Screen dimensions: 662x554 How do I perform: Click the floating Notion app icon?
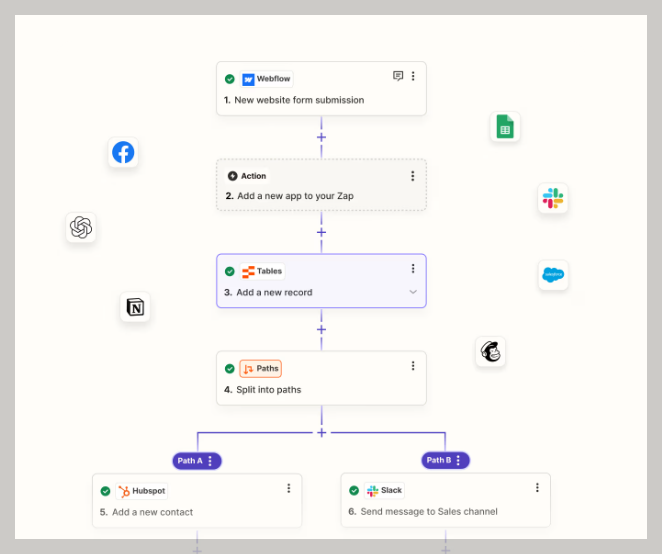pyautogui.click(x=135, y=307)
